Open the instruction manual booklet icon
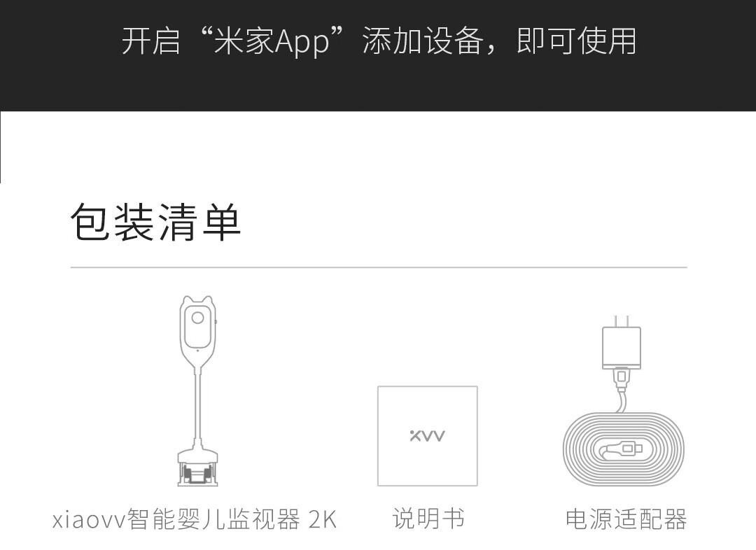This screenshot has height=550, width=756. click(428, 436)
